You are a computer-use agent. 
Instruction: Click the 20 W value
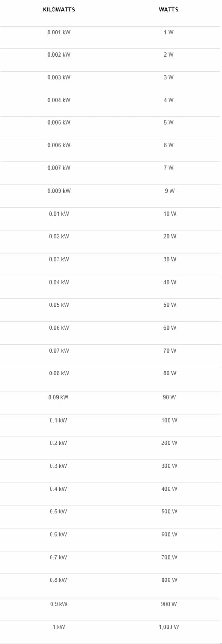pos(170,236)
